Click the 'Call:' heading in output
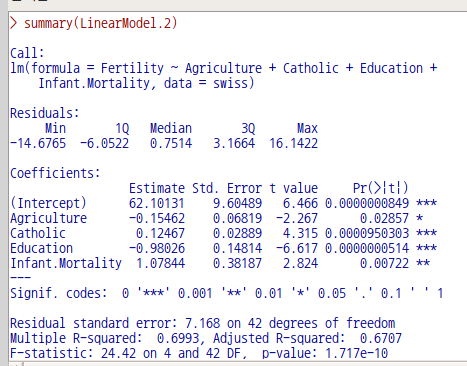The image size is (467, 366). tap(27, 53)
